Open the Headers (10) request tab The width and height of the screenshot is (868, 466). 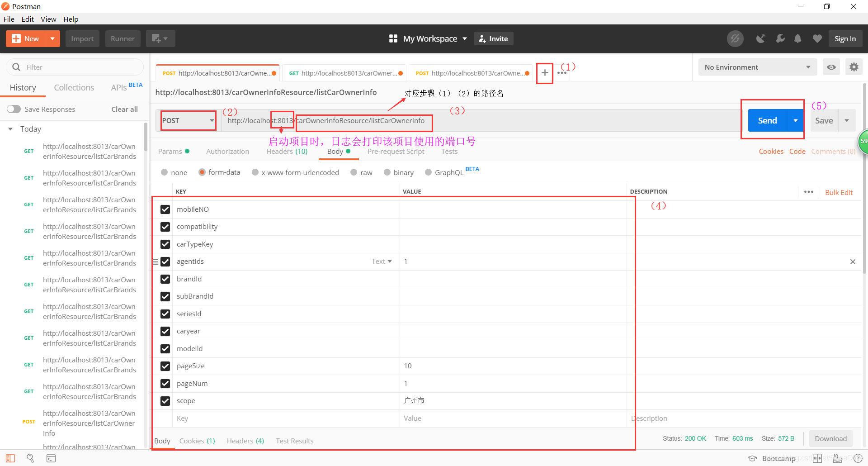[287, 152]
